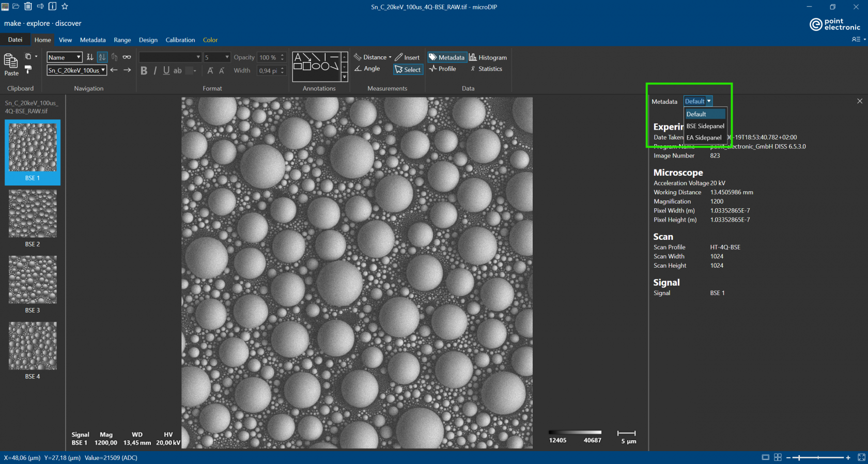Select the rectangle annotation tool
The height and width of the screenshot is (464, 868).
[298, 66]
